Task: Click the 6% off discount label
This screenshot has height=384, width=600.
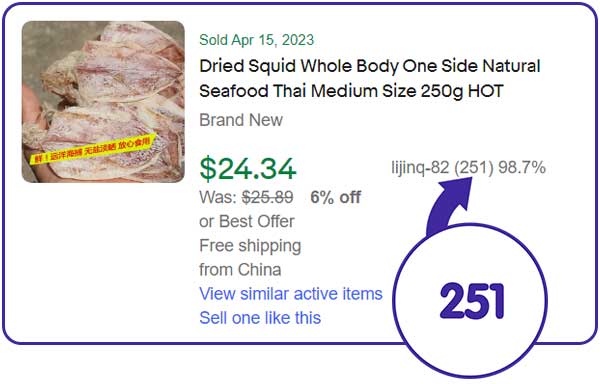Action: click(x=336, y=197)
